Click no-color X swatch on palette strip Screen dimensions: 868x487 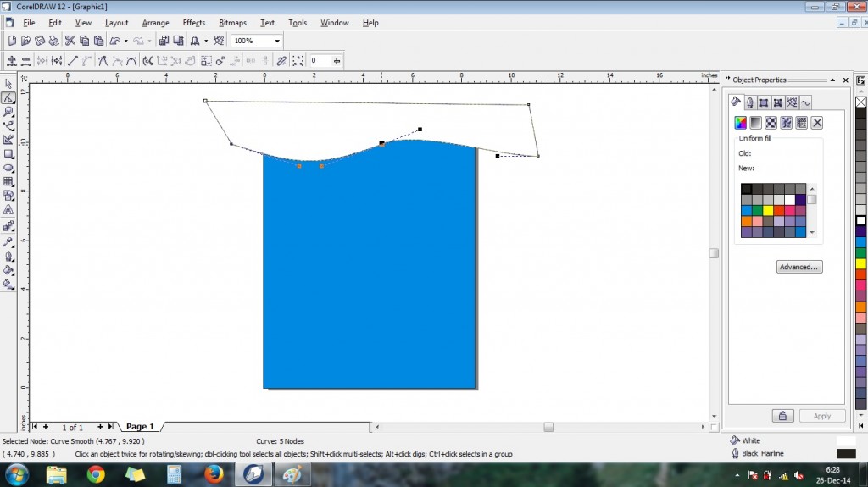pyautogui.click(x=861, y=102)
